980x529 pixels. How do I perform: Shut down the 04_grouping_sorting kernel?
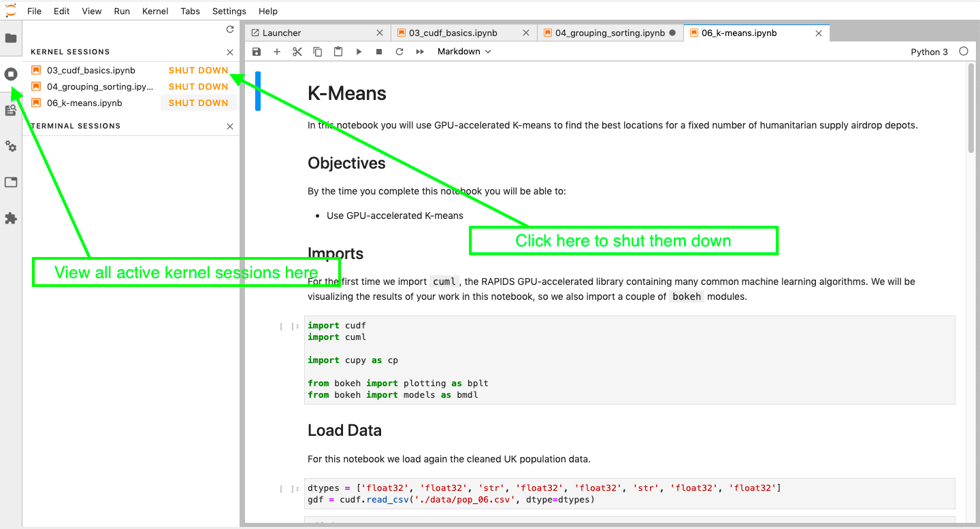tap(198, 86)
